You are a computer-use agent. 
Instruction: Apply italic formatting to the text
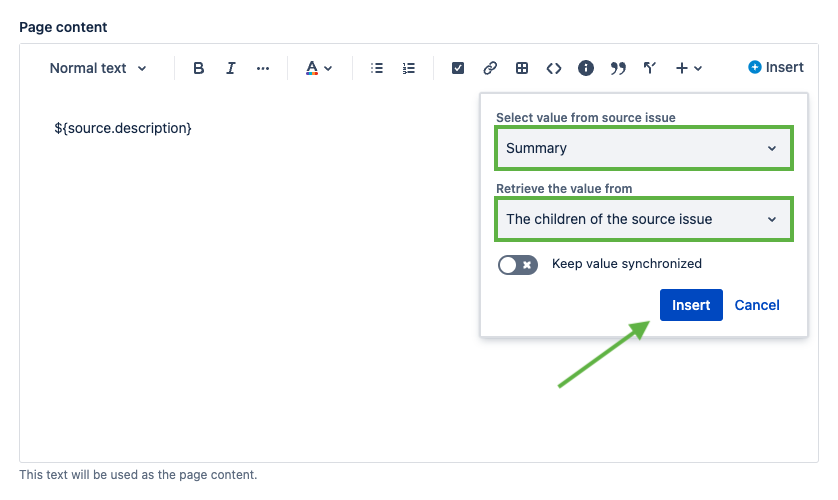[231, 68]
